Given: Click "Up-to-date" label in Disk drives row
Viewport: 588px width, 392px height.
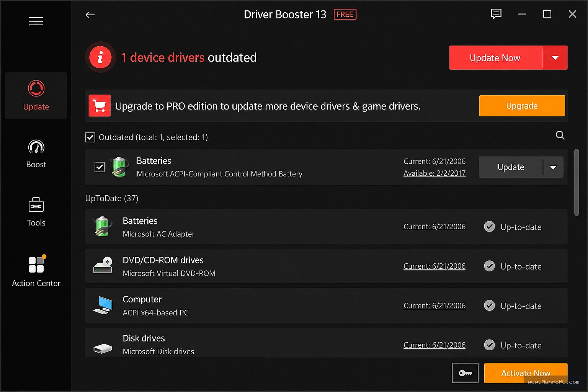Looking at the screenshot, I should [x=521, y=345].
